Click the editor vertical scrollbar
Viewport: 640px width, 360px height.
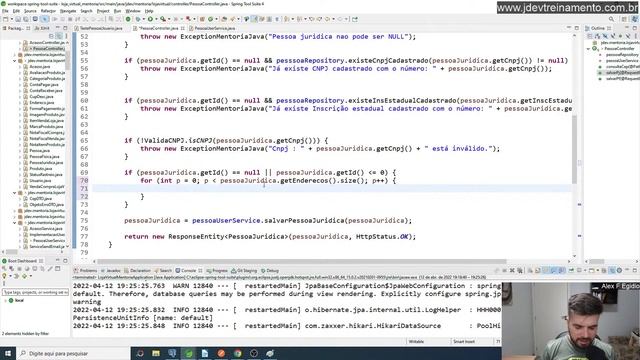click(574, 149)
